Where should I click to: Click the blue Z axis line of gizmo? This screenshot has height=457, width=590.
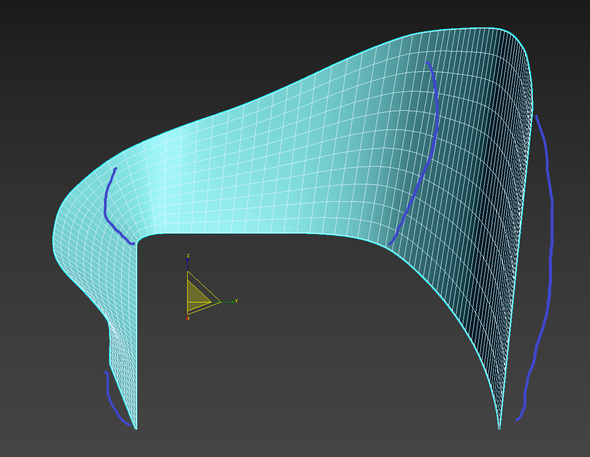click(187, 266)
